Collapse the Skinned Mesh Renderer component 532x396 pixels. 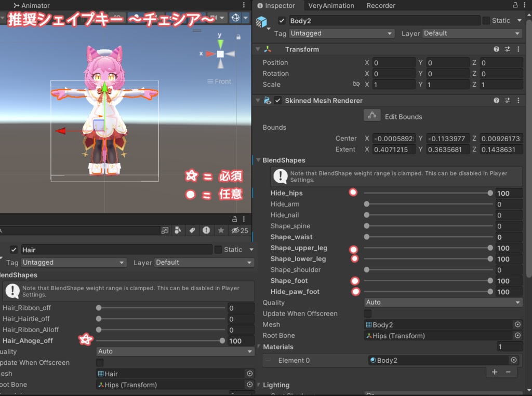[258, 100]
